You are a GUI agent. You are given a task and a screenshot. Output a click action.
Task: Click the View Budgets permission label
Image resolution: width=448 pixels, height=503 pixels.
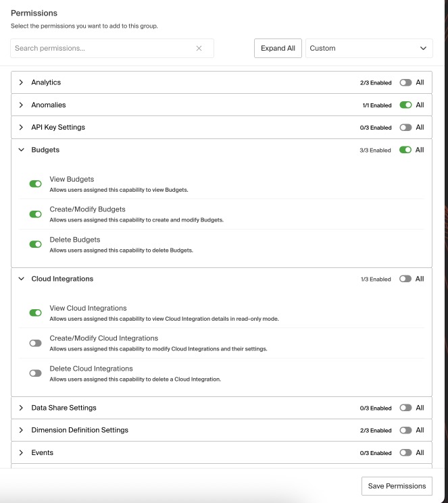click(x=72, y=179)
